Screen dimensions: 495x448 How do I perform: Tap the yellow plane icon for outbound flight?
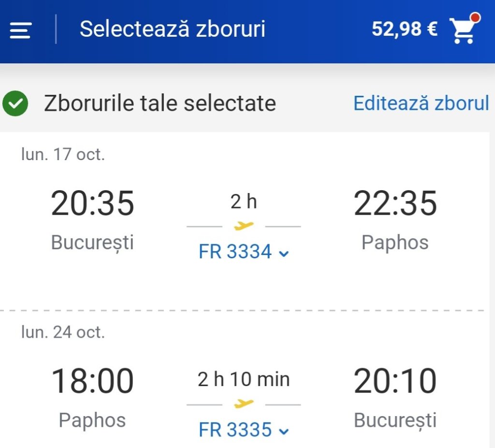[243, 225]
